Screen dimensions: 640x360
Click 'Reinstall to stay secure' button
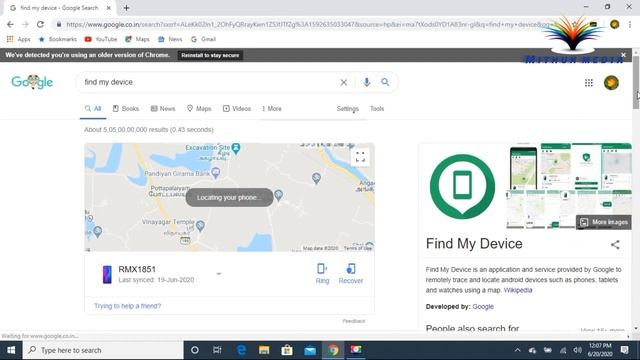(210, 55)
